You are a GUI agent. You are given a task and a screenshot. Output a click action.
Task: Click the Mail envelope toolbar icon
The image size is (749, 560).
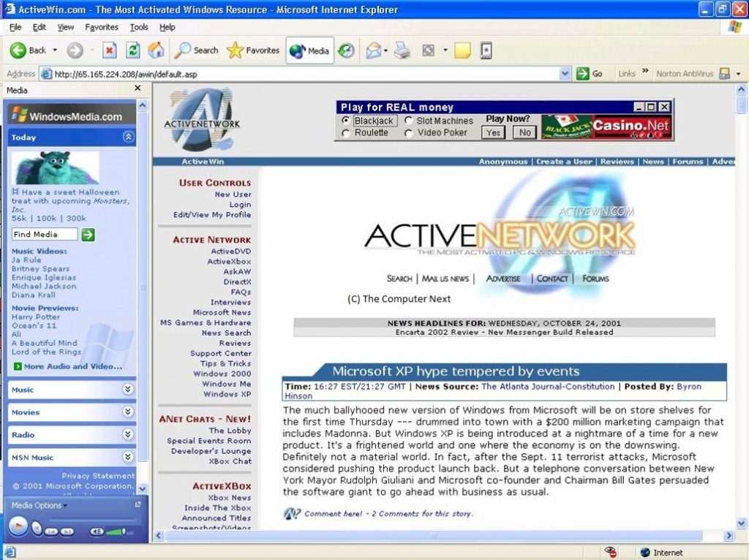click(x=373, y=50)
